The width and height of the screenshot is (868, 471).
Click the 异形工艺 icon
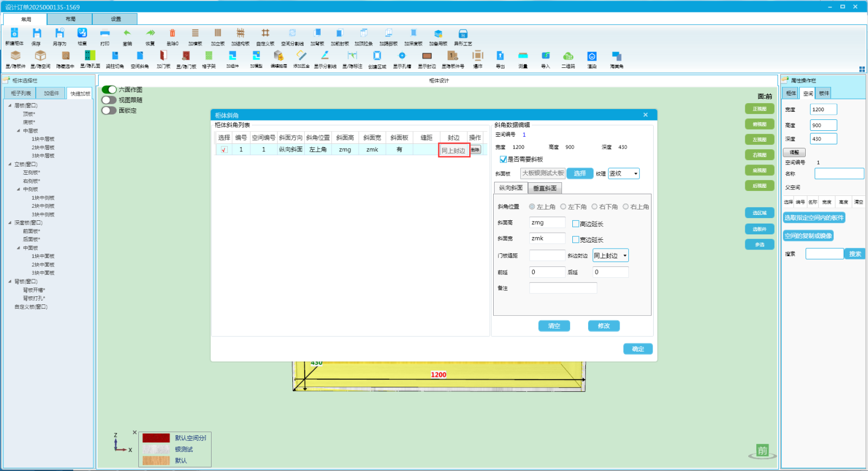(463, 34)
